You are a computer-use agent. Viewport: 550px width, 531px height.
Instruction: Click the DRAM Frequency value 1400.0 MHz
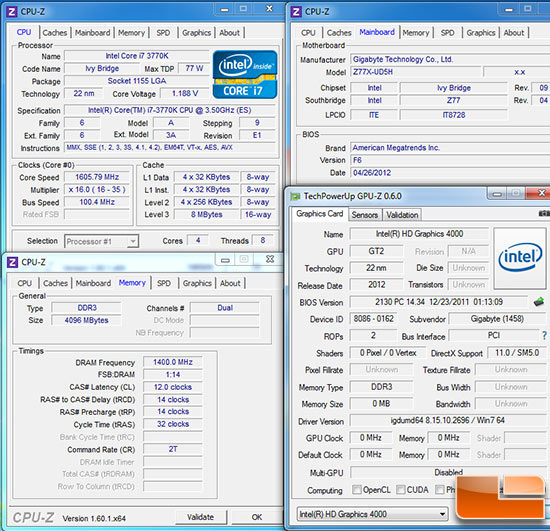pyautogui.click(x=173, y=362)
